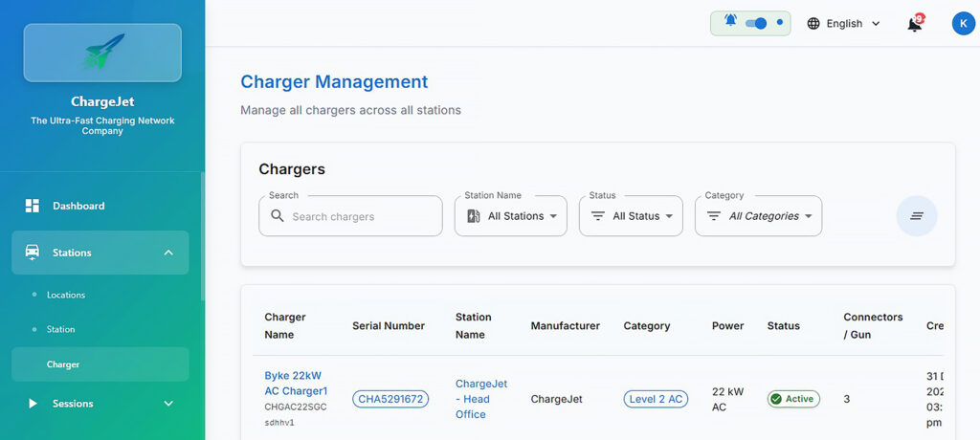Click the Stations car icon
980x440 pixels.
33,253
